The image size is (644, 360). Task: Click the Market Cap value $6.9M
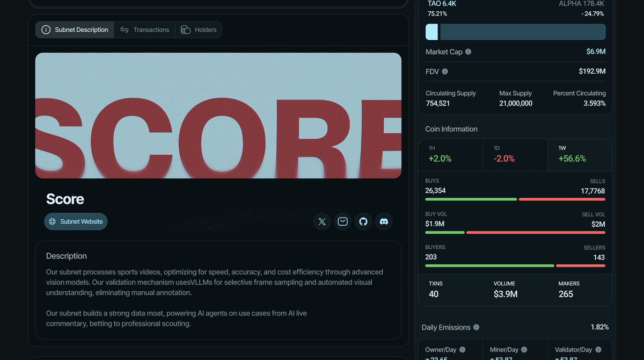(596, 52)
